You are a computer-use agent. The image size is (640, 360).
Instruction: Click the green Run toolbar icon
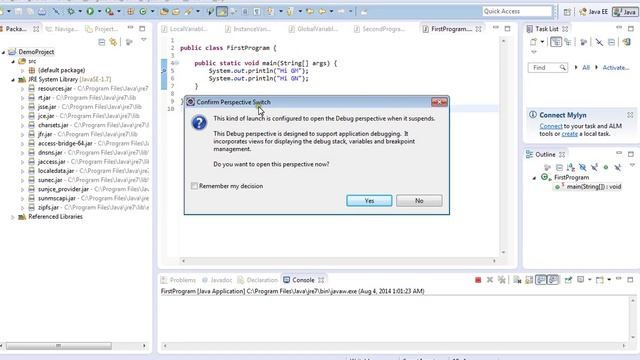(90, 11)
